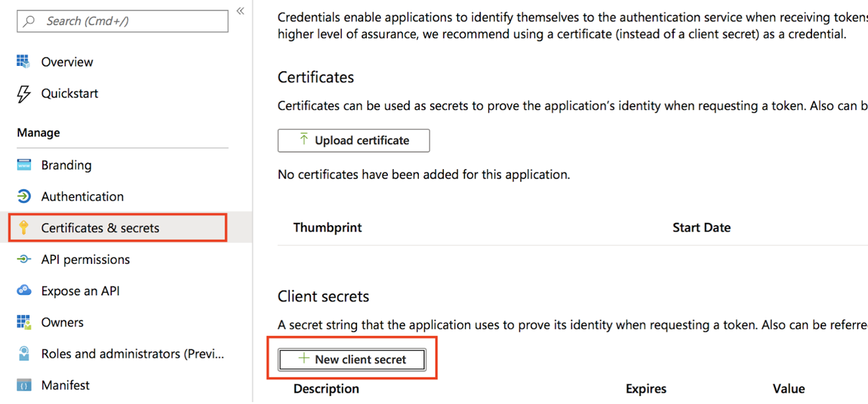The width and height of the screenshot is (868, 404).
Task: Click the yellow key icon
Action: 24,228
